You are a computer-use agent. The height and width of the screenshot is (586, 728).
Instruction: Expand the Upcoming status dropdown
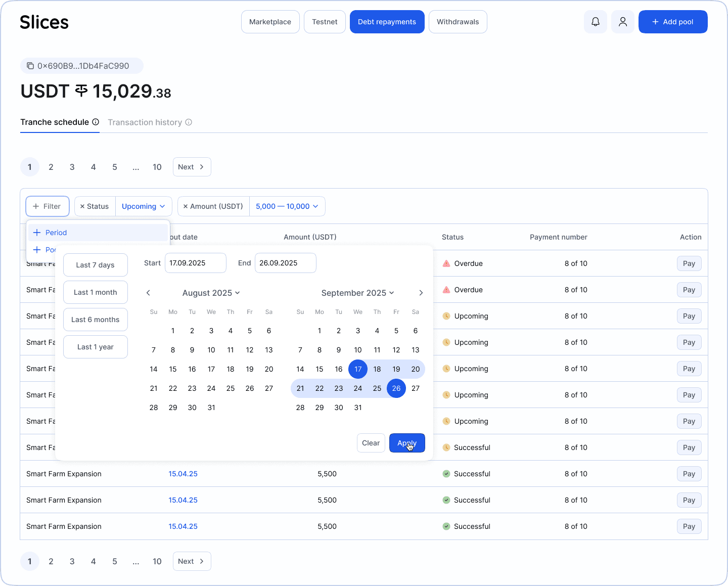point(144,206)
